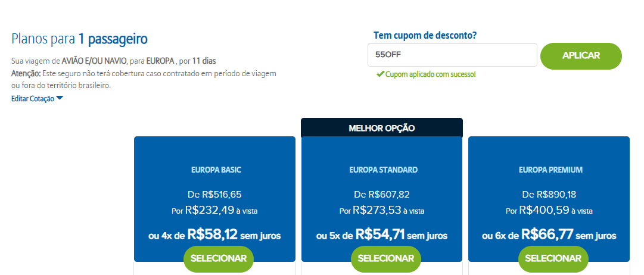Pick the Europa Premium SELECIONAR button
Image resolution: width=644 pixels, height=275 pixels.
pos(553,258)
